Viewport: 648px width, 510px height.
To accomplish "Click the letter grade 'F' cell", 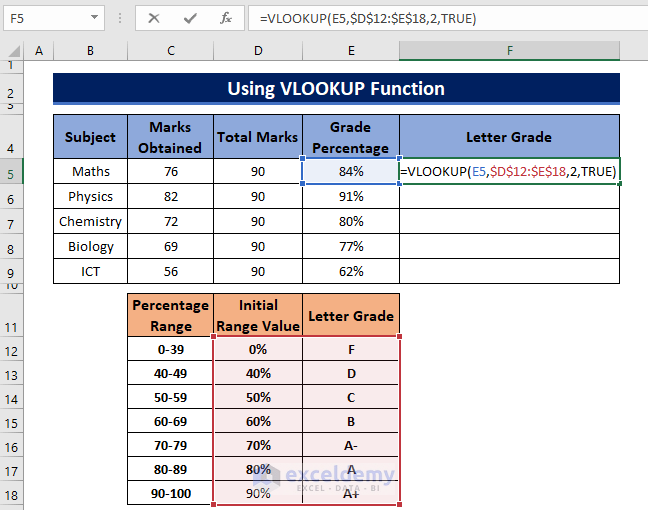I will [351, 349].
